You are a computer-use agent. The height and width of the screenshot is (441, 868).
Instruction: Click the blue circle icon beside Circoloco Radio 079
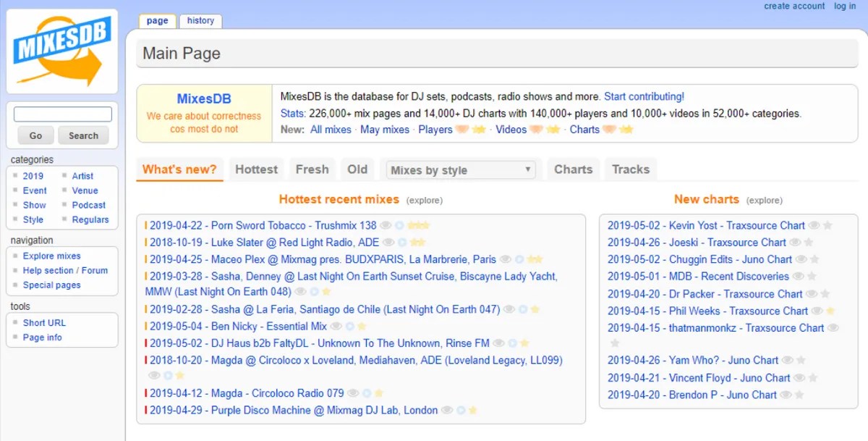[x=367, y=393]
